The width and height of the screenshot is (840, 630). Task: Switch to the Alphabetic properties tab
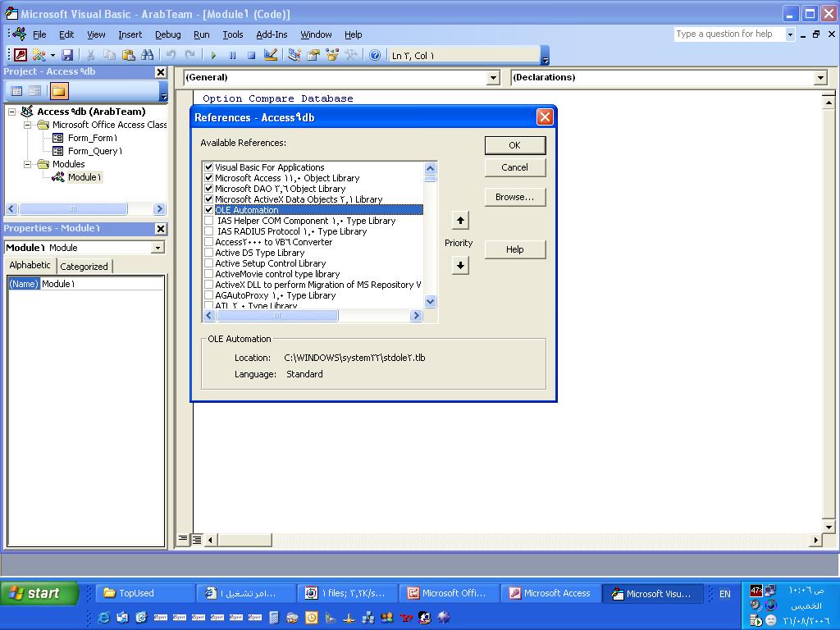tap(30, 265)
